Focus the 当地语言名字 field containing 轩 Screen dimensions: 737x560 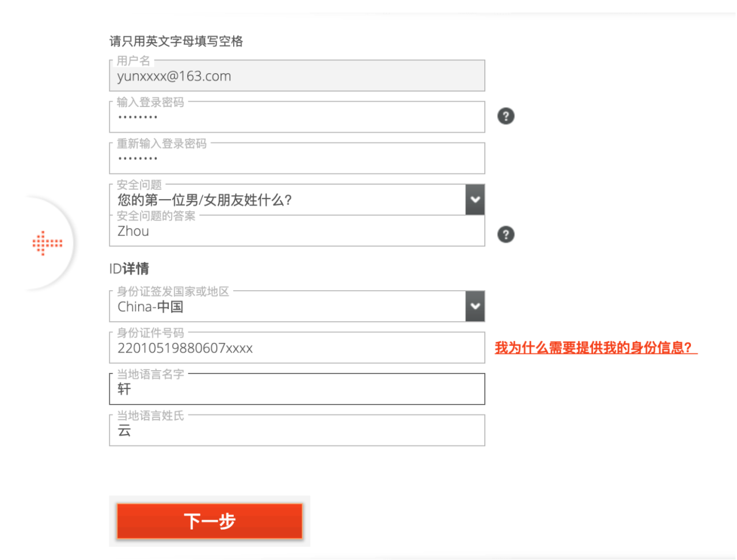[x=297, y=389]
